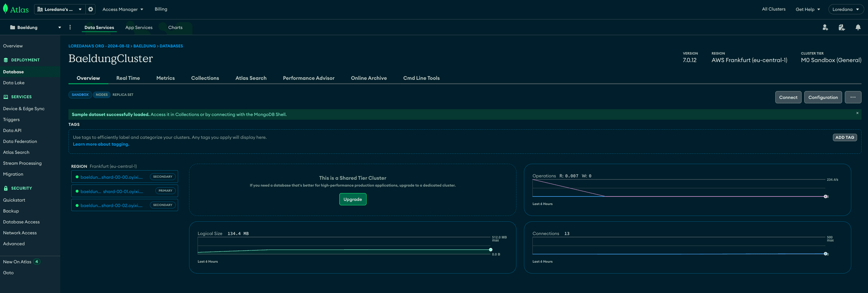
Task: Open Learn more about tagging link
Action: pyautogui.click(x=101, y=144)
